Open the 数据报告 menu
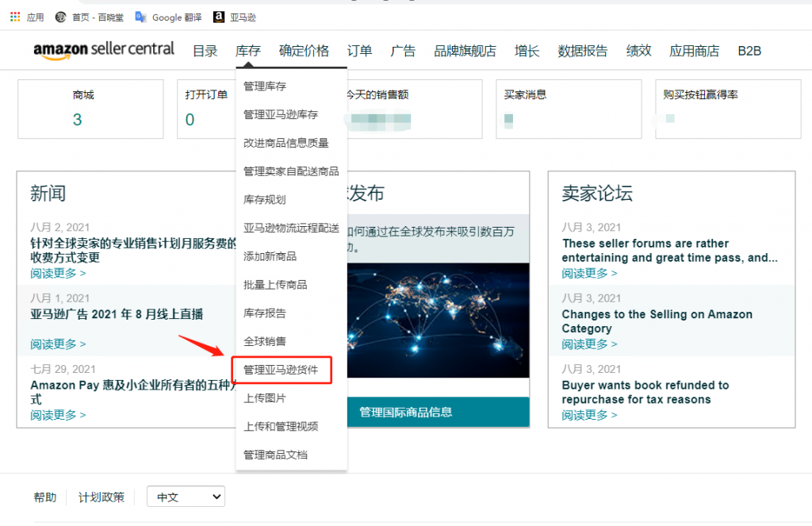This screenshot has width=812, height=526. pos(583,51)
